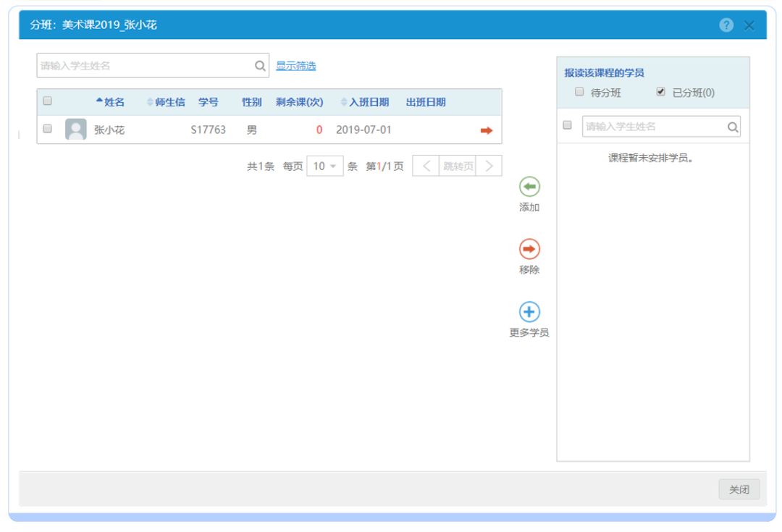Click the blue plus More Students icon
Screen dimensions: 782x532
click(x=529, y=312)
